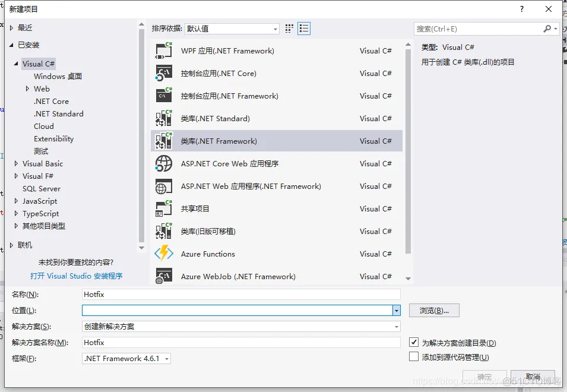The width and height of the screenshot is (567, 392).
Task: Click the 类库(.NET Framework) template icon
Action: [x=164, y=141]
